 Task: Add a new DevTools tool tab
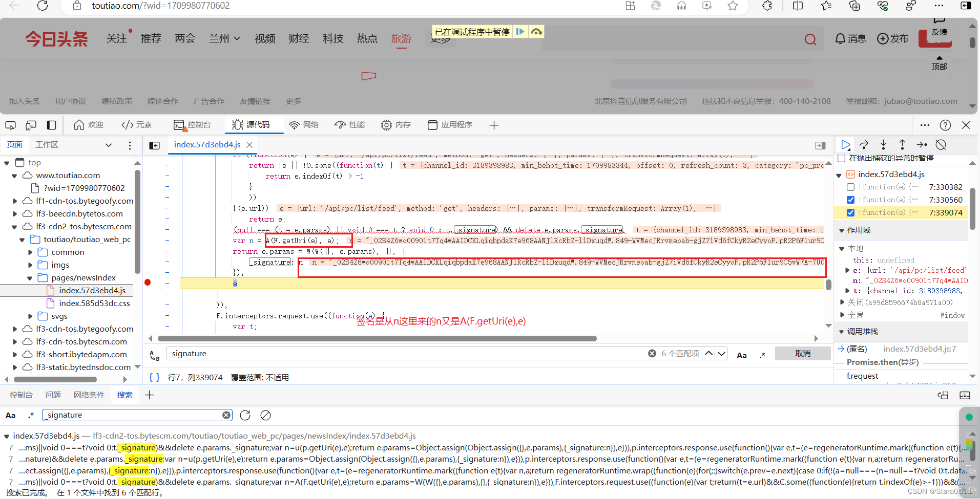(494, 125)
